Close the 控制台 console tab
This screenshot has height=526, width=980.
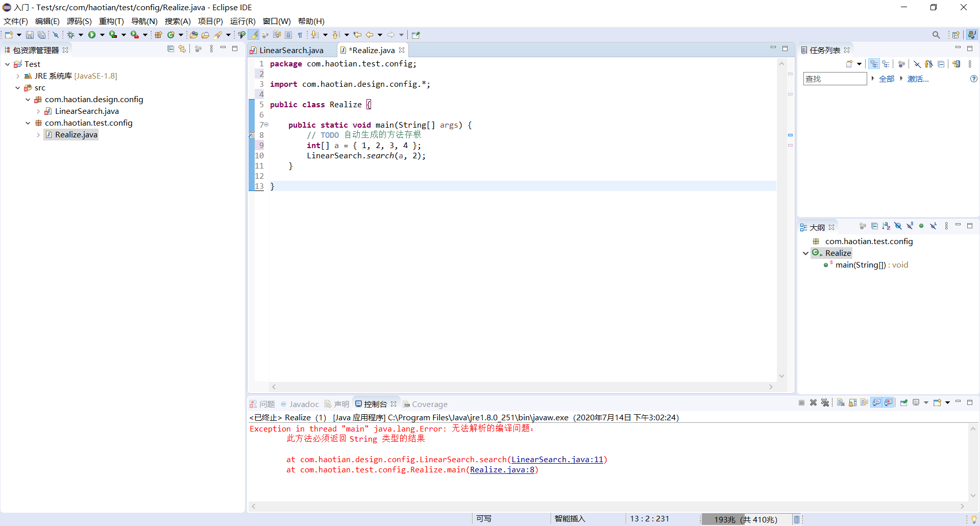coord(394,404)
